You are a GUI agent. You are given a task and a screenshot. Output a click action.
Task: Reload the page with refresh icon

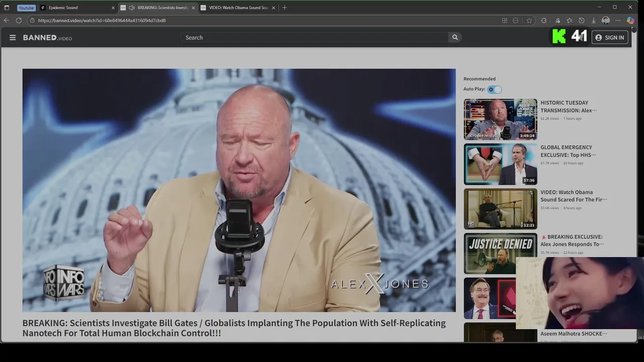coord(19,21)
